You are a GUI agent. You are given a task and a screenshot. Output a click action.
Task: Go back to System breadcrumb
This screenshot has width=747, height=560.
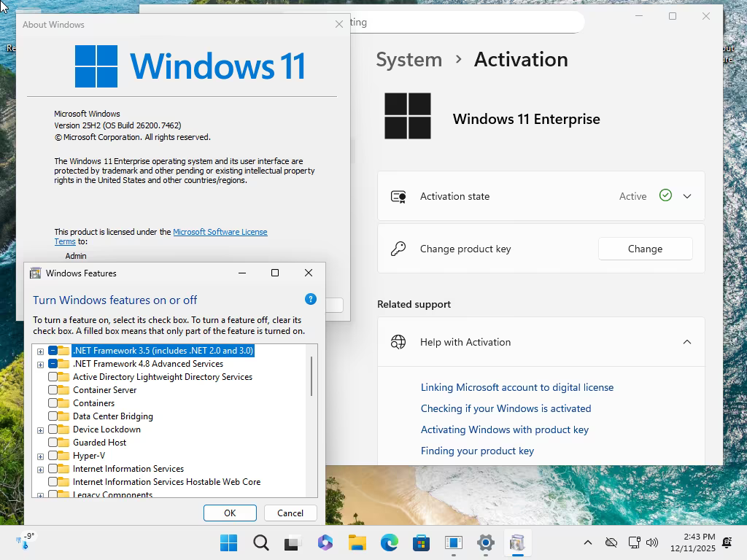409,60
